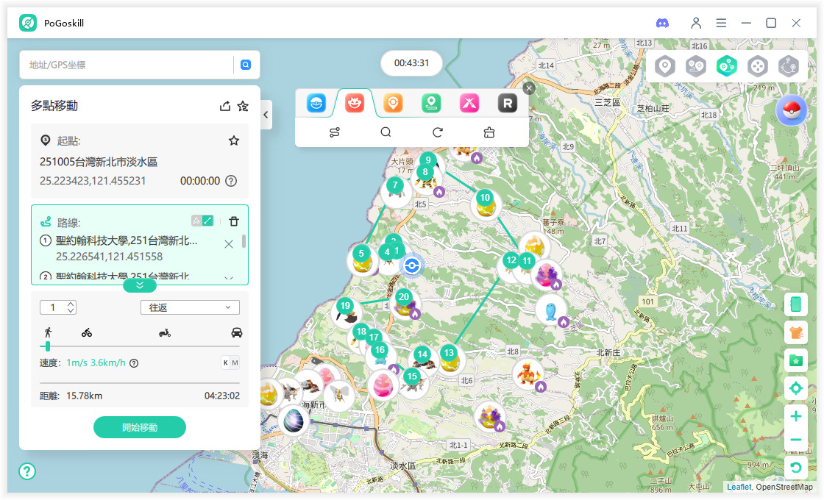Click the Pokeball button on the map
824x500 pixels.
tap(791, 111)
